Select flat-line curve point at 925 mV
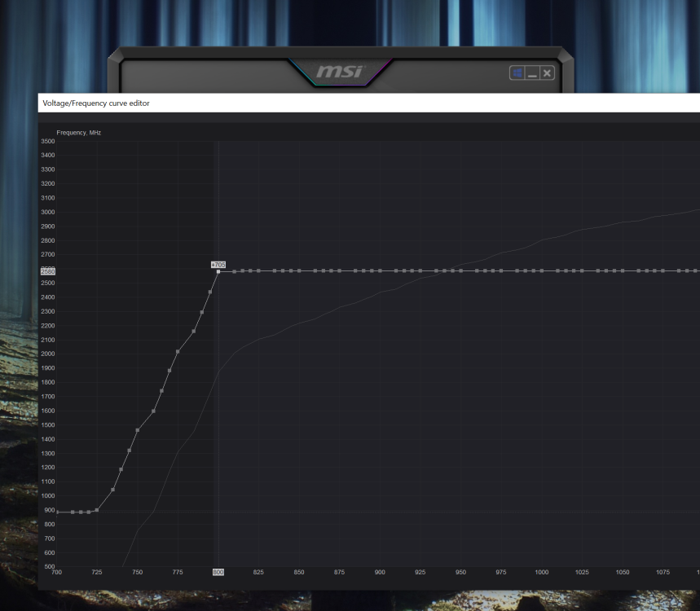The width and height of the screenshot is (700, 611). [x=420, y=271]
